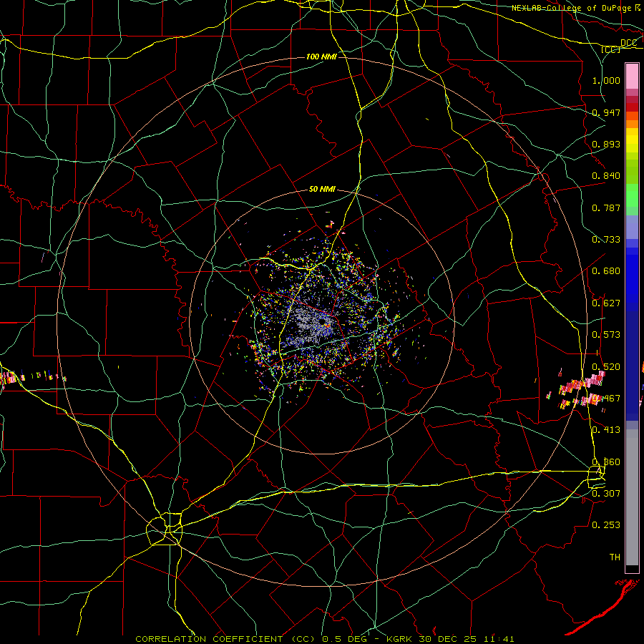Screen dimensions: 644x644
Task: Select the 0.573 legend value
Action: click(606, 335)
